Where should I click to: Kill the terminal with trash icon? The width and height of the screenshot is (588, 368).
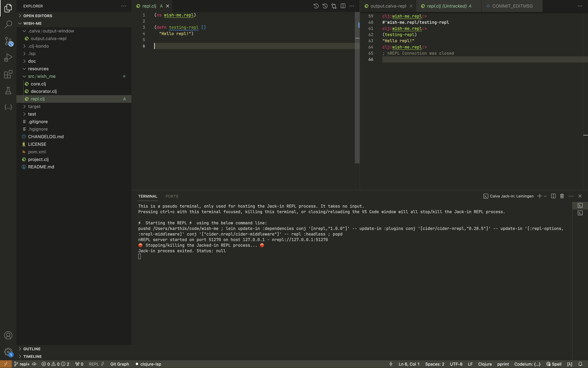562,196
